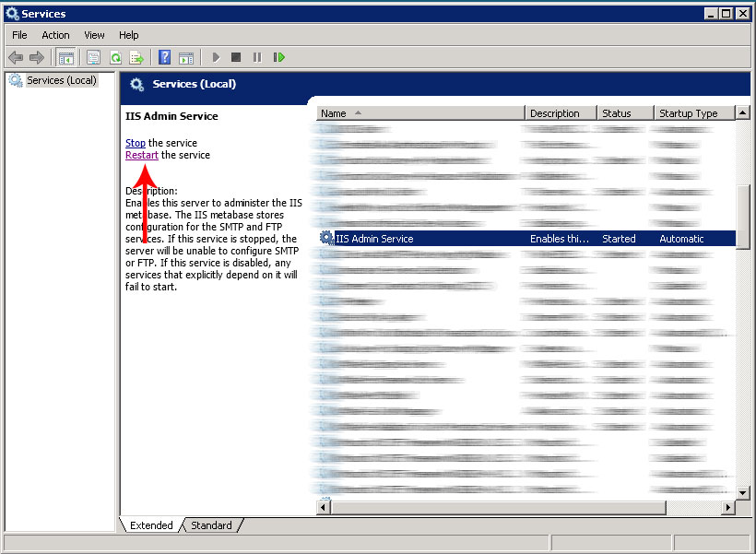Click the Stop the service link

pos(135,143)
